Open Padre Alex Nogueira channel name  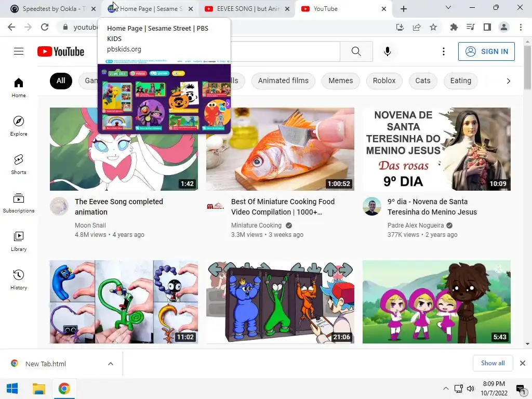point(416,225)
